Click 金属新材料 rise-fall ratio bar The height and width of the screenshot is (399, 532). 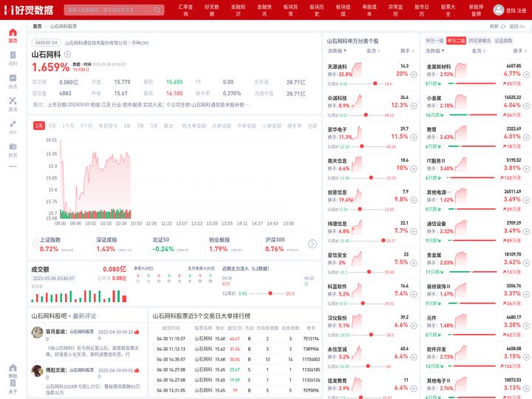(472, 83)
